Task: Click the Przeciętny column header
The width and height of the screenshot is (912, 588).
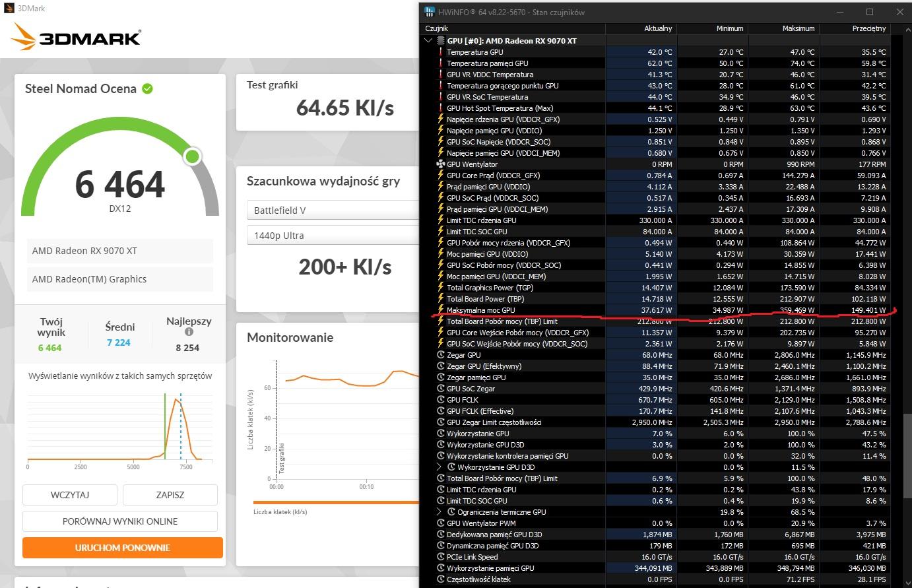Action: click(855, 28)
